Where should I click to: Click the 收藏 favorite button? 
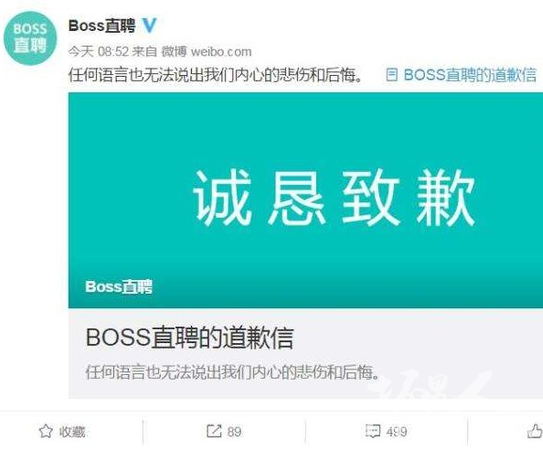[x=62, y=431]
